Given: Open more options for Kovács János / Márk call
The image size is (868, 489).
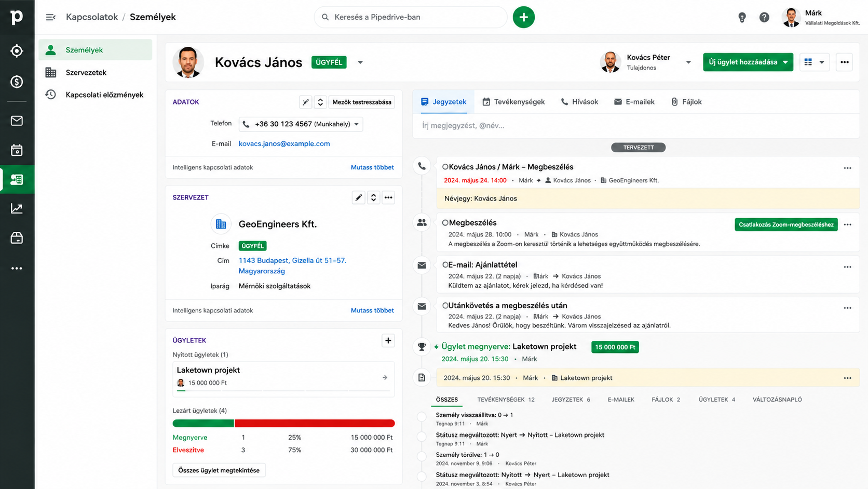Looking at the screenshot, I should 848,168.
